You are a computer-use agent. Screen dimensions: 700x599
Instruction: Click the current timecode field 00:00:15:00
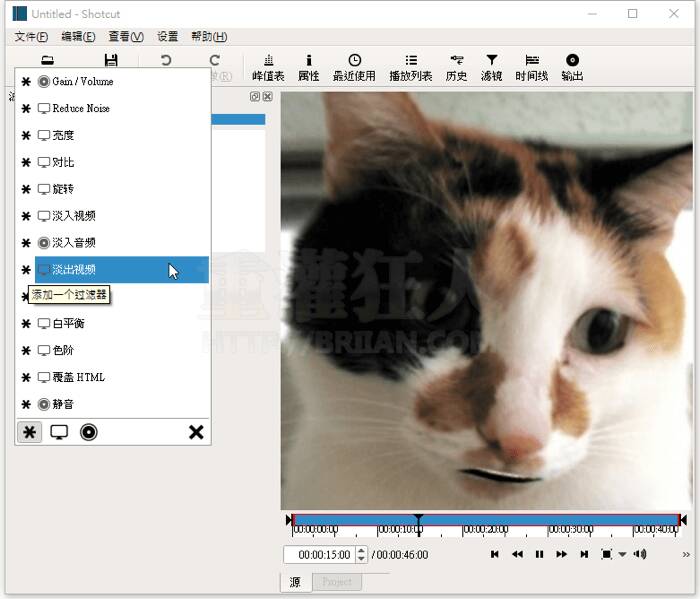(320, 555)
